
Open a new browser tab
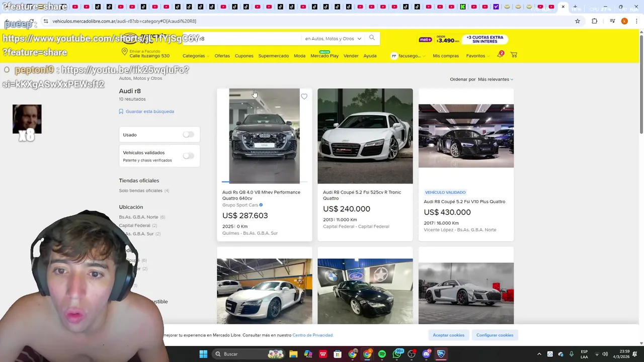(x=575, y=7)
